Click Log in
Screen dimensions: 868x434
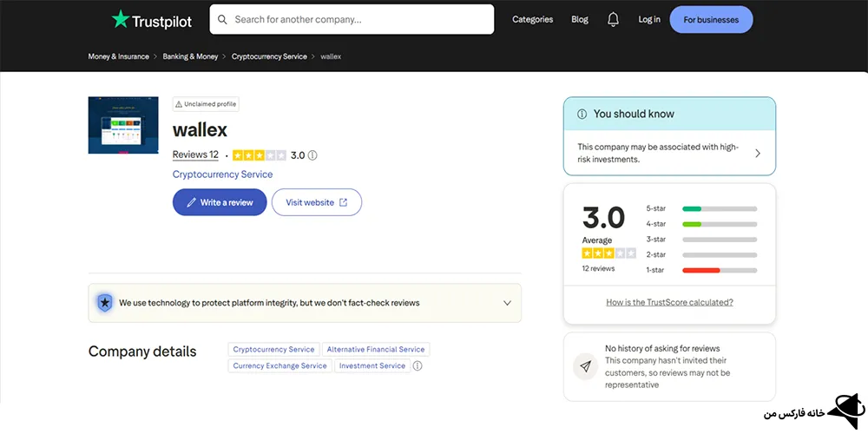point(649,19)
